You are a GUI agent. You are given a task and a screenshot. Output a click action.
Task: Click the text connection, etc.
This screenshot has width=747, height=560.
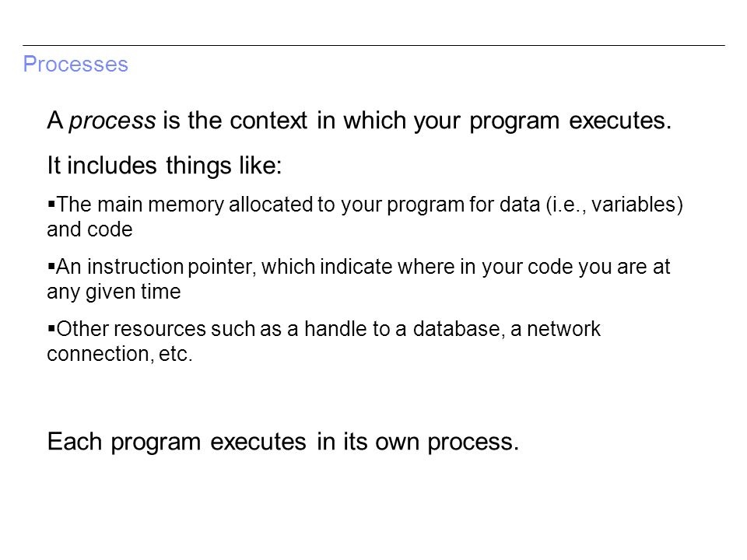click(x=120, y=354)
